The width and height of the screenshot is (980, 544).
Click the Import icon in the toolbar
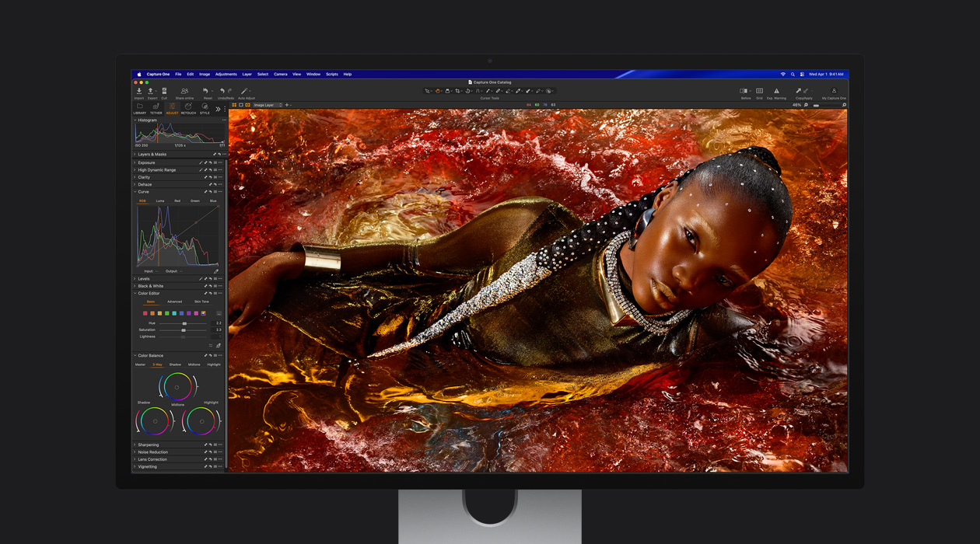pos(139,91)
